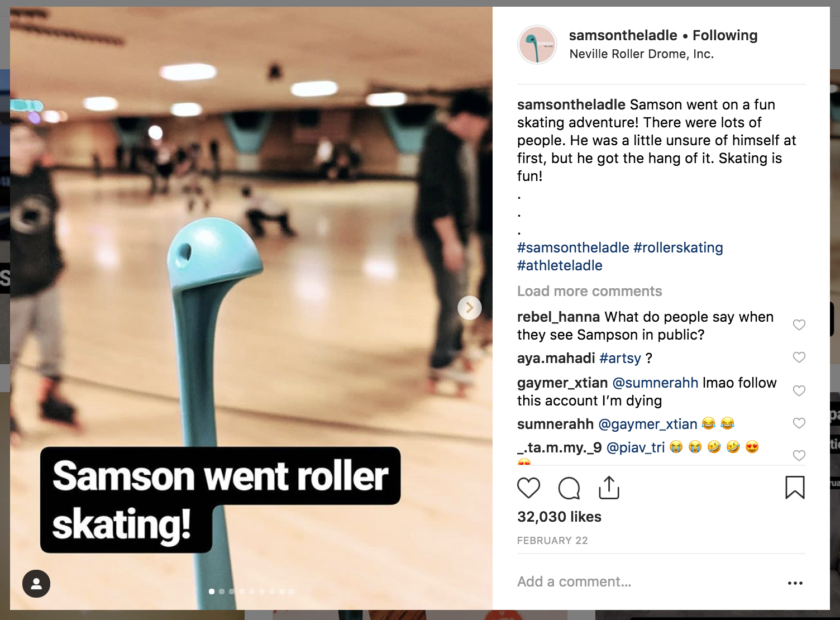The width and height of the screenshot is (840, 620).
Task: Open the samsontheladle profile avatar
Action: (x=537, y=45)
